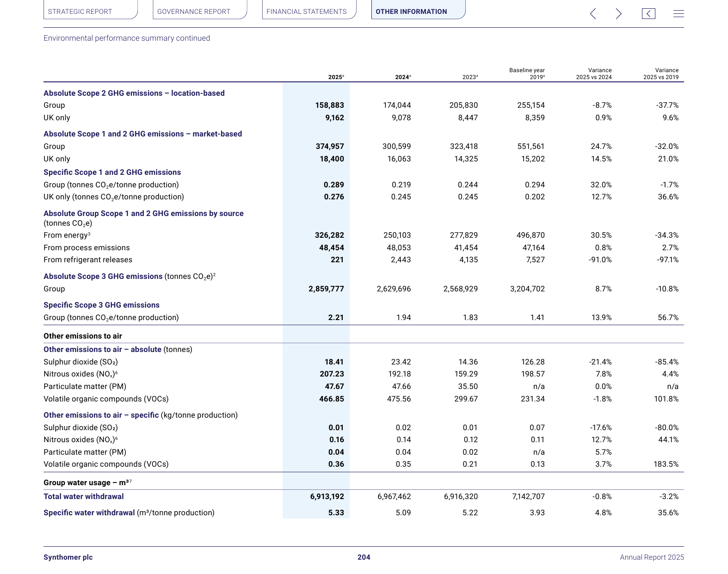
Task: Select the sulphur dioxide value 18.41
Action: pyautogui.click(x=334, y=362)
